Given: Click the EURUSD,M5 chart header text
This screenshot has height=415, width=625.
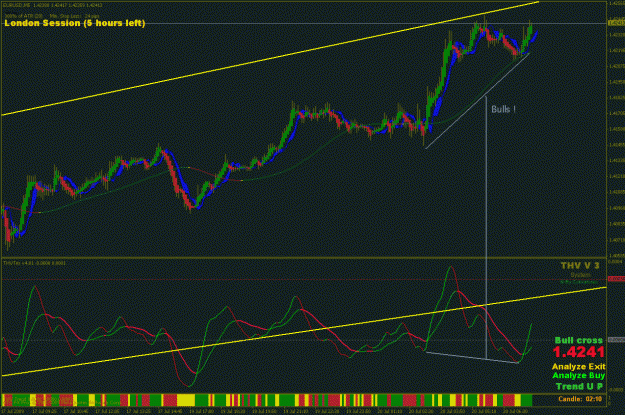Looking at the screenshot, I should pyautogui.click(x=53, y=5).
